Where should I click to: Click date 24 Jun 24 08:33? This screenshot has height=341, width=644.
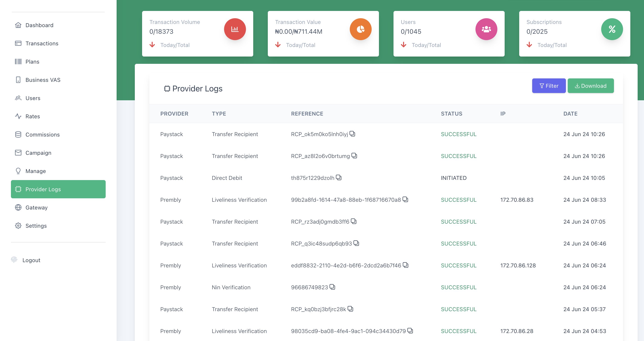click(x=585, y=200)
